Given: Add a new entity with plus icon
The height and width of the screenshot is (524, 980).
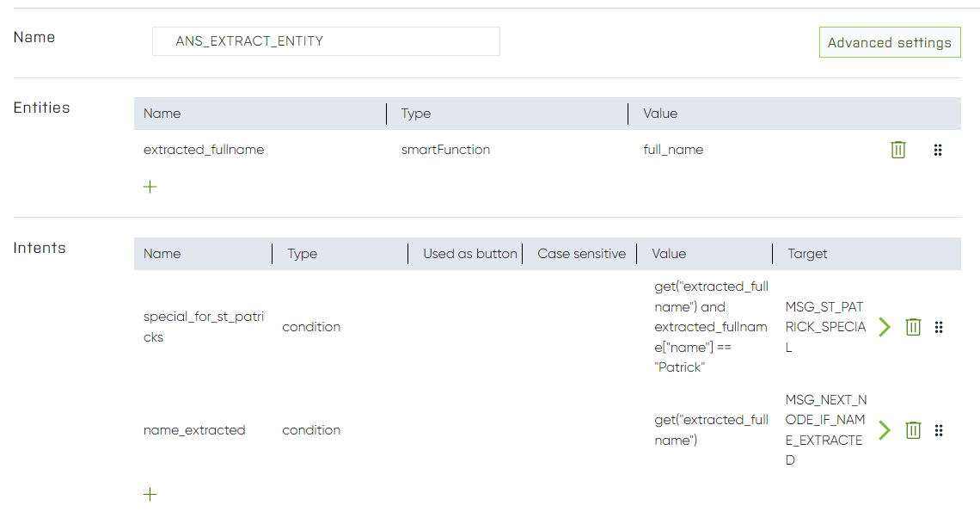Looking at the screenshot, I should coord(150,187).
